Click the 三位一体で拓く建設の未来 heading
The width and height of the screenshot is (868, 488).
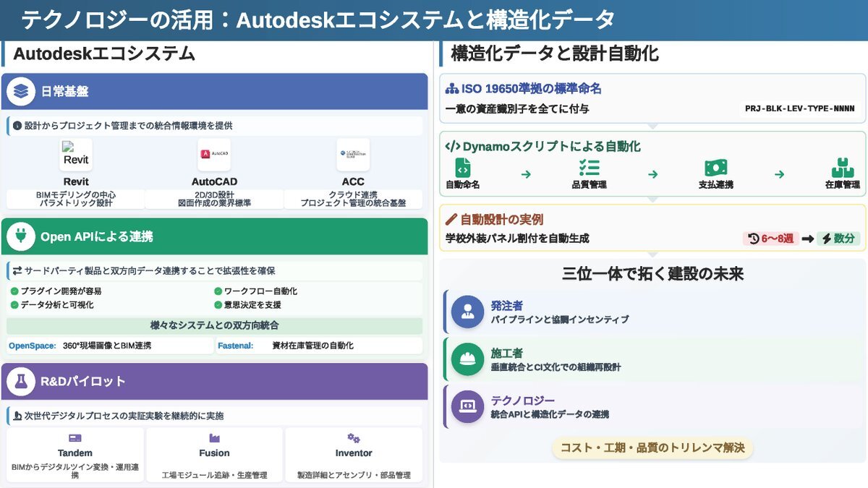(x=653, y=273)
